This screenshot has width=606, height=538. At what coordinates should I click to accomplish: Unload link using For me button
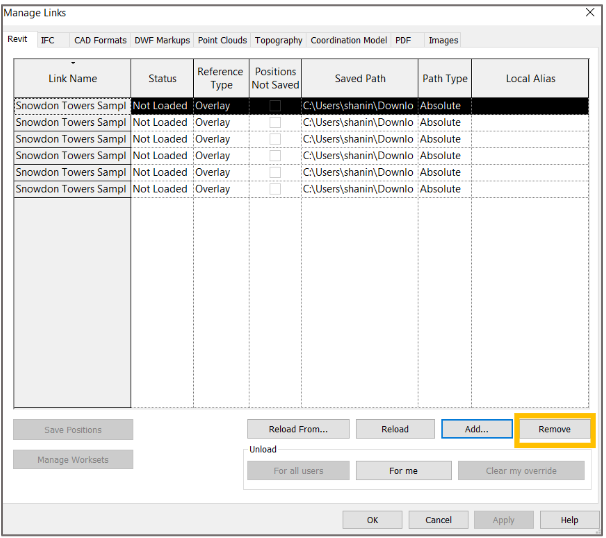click(403, 471)
